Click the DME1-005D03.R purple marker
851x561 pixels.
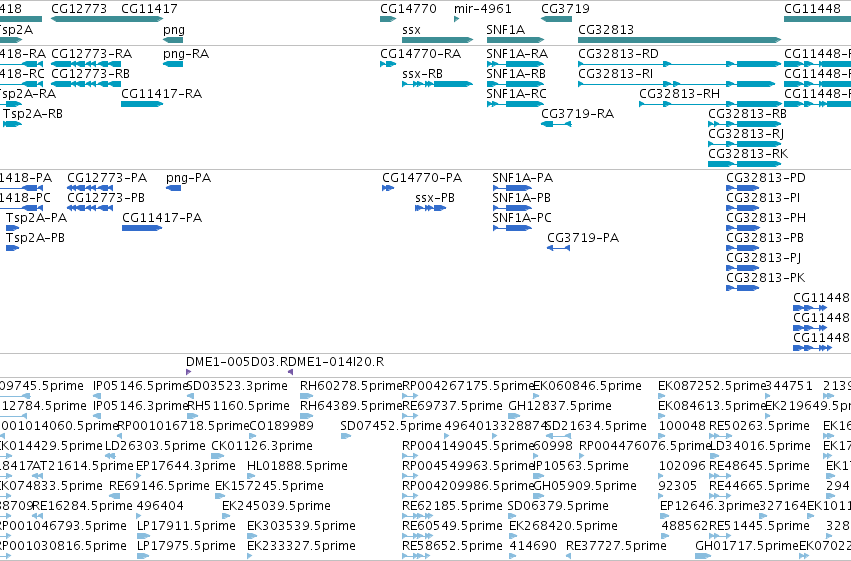pos(188,372)
